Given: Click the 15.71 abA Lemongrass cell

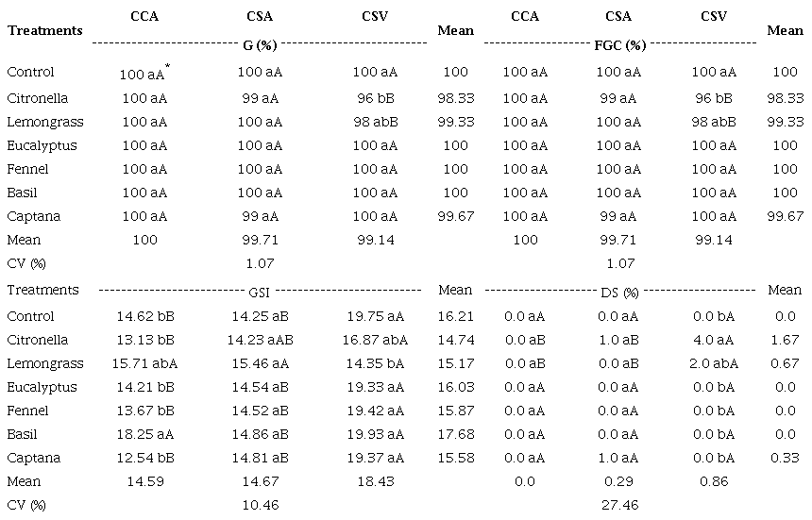Looking at the screenshot, I should pos(144,364).
